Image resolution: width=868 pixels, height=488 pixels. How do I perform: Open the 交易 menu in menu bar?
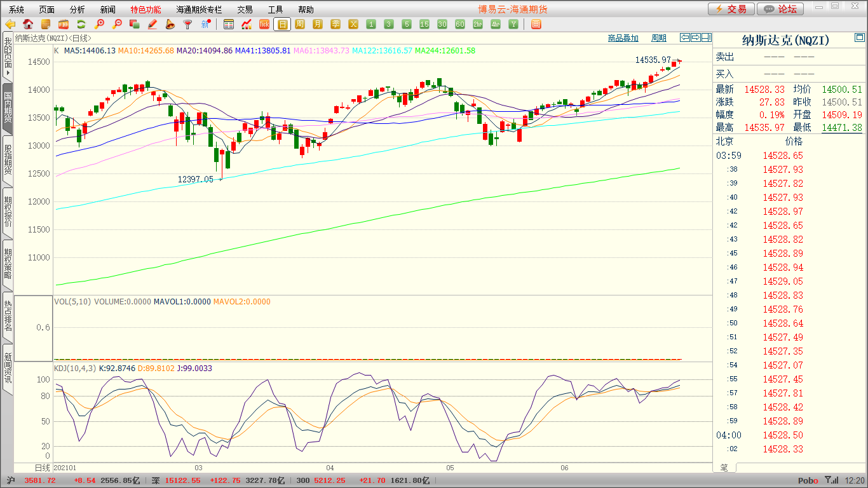245,10
